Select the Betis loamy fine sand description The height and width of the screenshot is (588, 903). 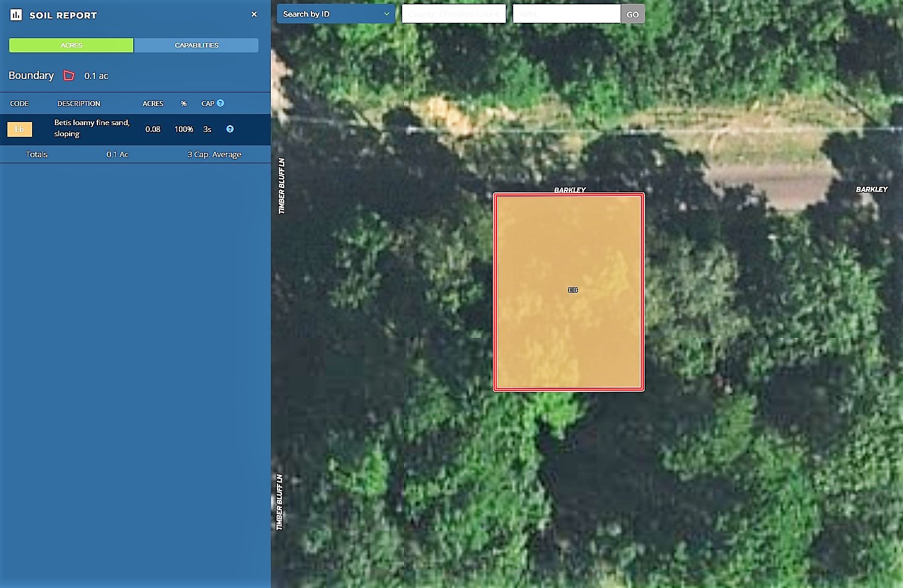pos(92,128)
